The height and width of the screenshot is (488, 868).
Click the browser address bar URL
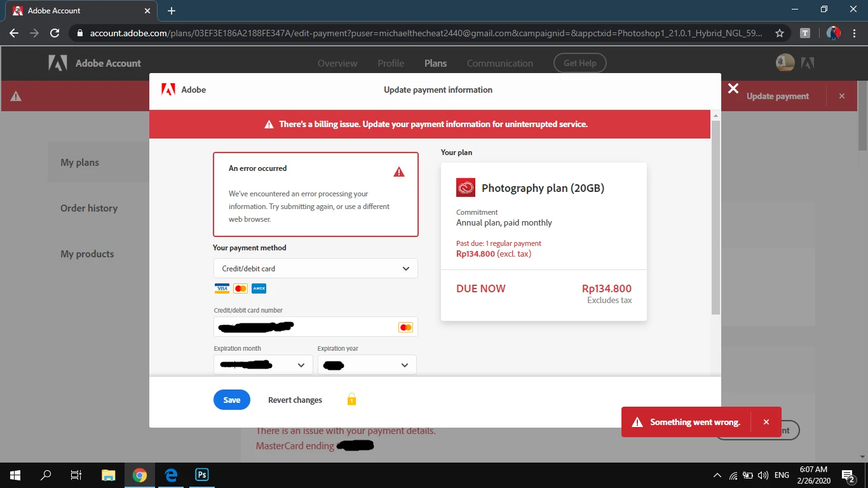[x=426, y=33]
